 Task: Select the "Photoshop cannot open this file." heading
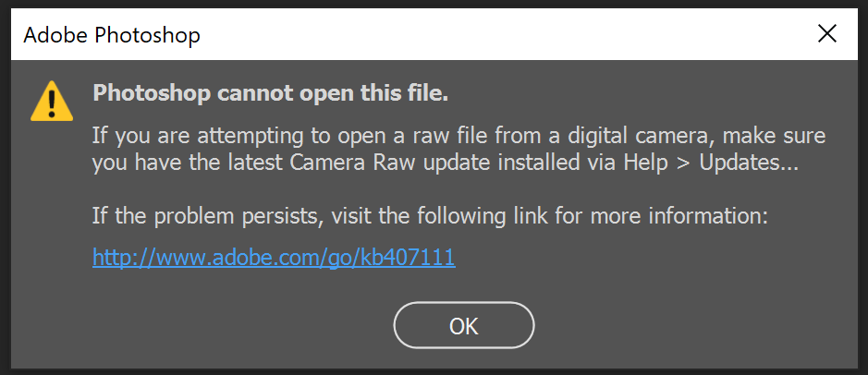(x=270, y=93)
